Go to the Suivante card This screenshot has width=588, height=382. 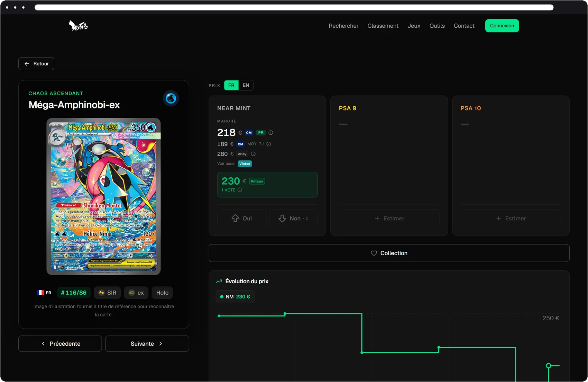pos(147,344)
